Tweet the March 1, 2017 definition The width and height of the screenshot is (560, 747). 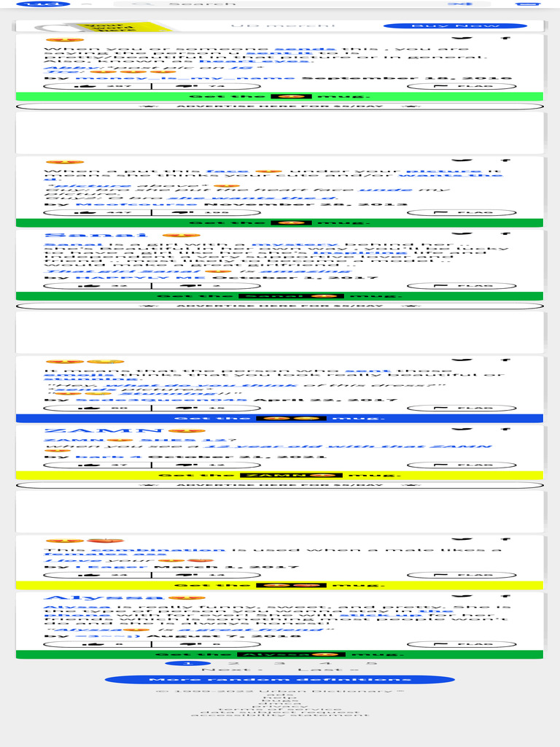coord(462,539)
